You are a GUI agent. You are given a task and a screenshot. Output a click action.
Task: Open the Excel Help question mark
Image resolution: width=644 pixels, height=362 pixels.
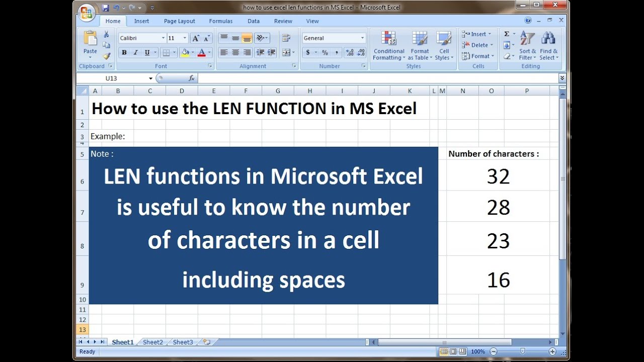point(528,21)
